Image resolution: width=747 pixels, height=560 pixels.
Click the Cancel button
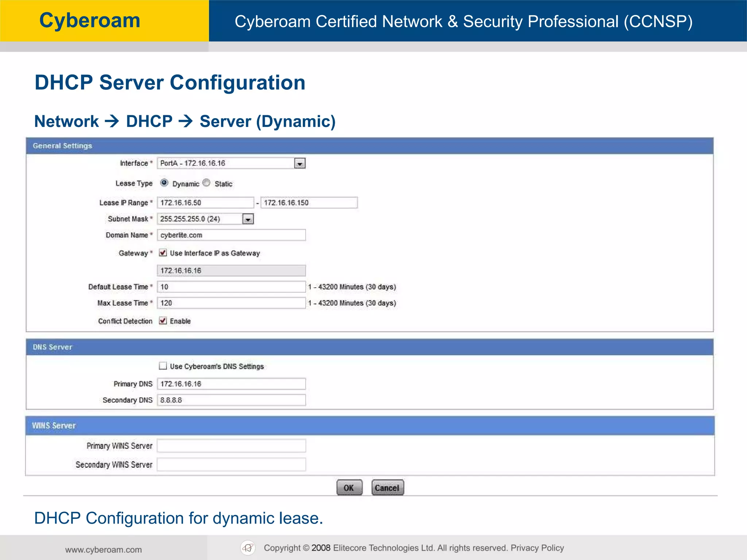pos(387,487)
